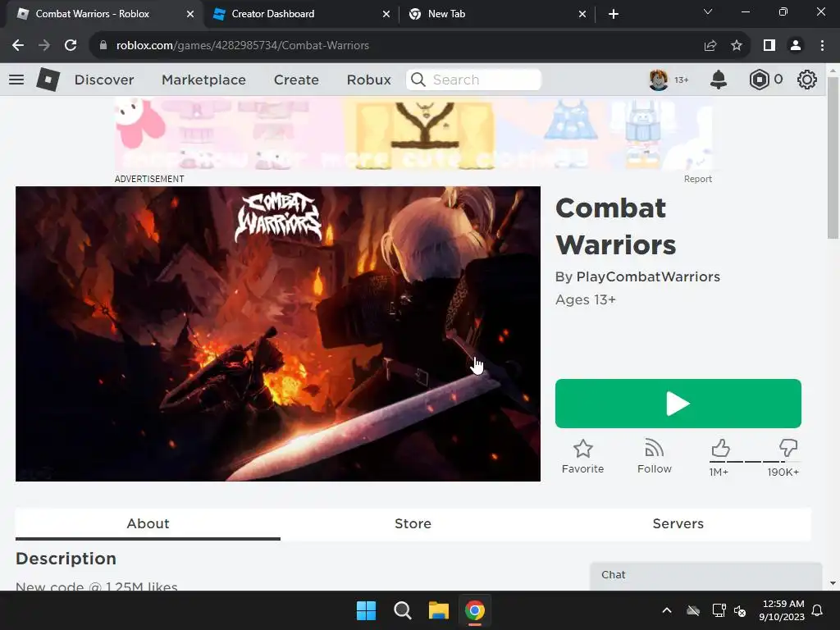Image resolution: width=840 pixels, height=630 pixels.
Task: Click the page vertical scrollbar
Action: (x=833, y=158)
